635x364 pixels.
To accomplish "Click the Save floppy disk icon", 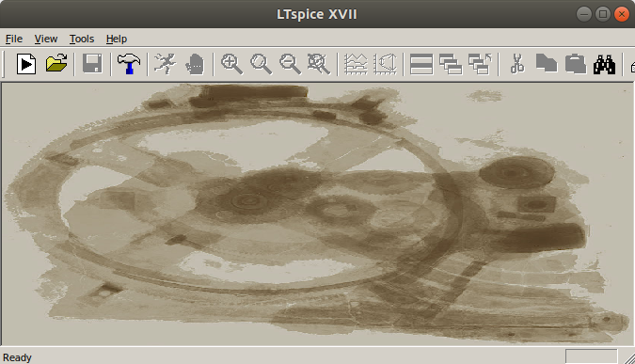I will coord(92,64).
